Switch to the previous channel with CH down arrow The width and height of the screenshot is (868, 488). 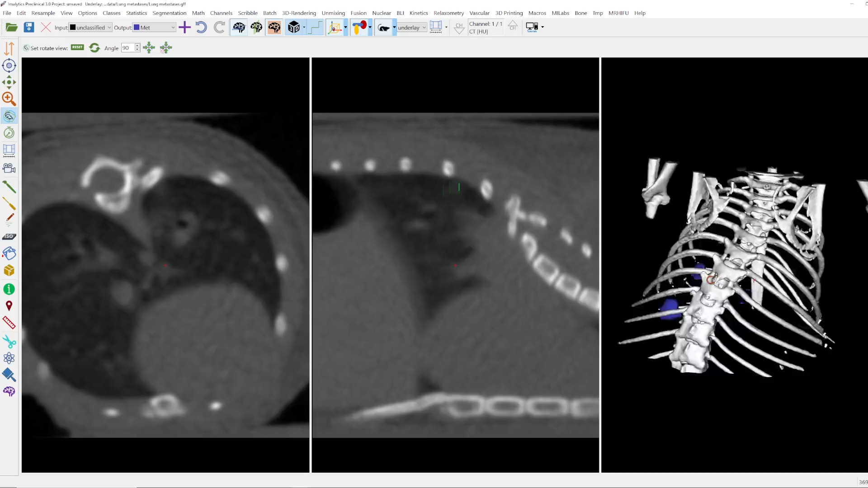coord(459,28)
